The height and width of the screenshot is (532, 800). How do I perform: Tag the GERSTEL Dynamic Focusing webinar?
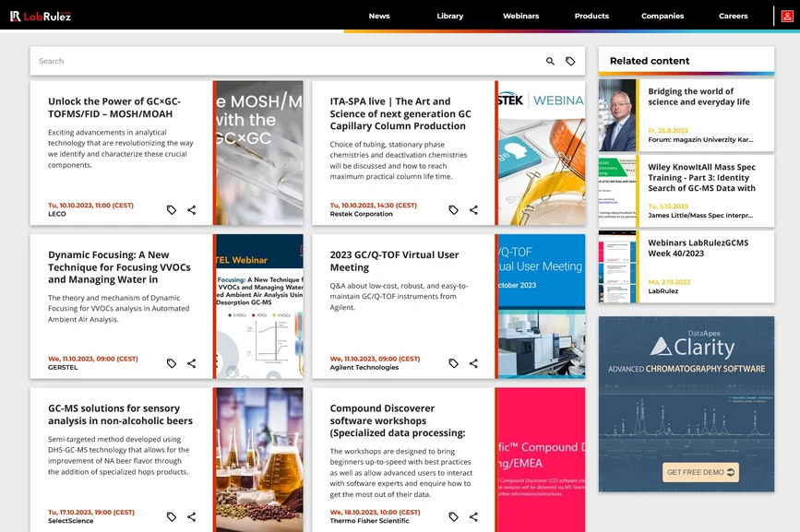(172, 363)
